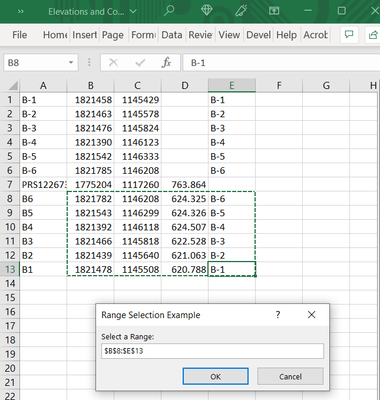Click cell A3 containing B-3
The height and width of the screenshot is (400, 380).
point(43,128)
